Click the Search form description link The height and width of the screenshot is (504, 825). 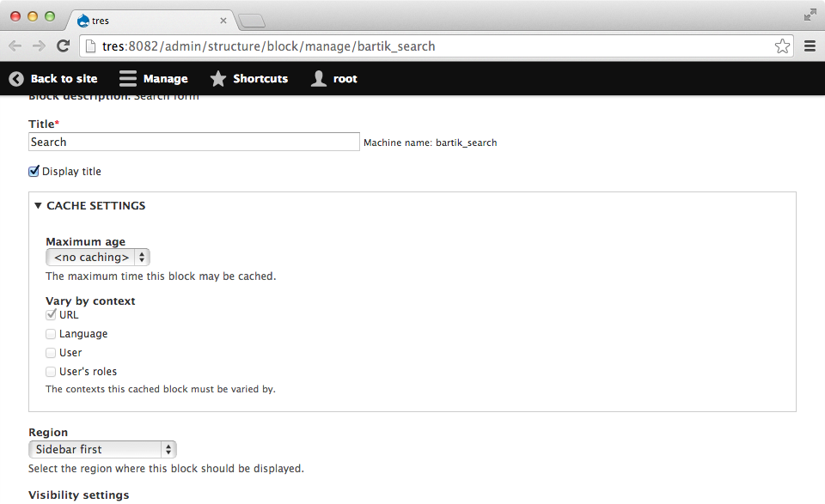pyautogui.click(x=168, y=96)
